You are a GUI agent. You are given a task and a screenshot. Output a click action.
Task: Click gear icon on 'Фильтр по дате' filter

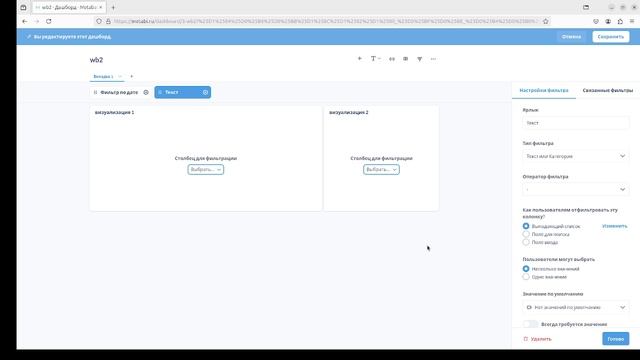click(x=146, y=92)
